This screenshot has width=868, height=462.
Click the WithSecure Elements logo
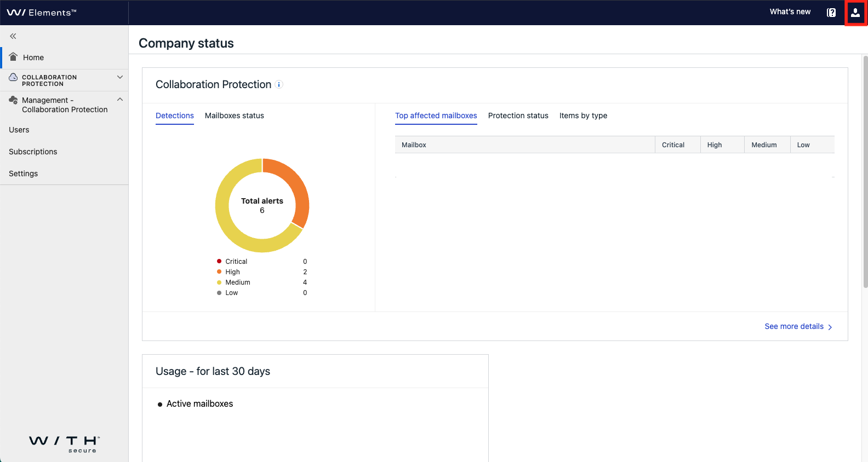[x=42, y=13]
